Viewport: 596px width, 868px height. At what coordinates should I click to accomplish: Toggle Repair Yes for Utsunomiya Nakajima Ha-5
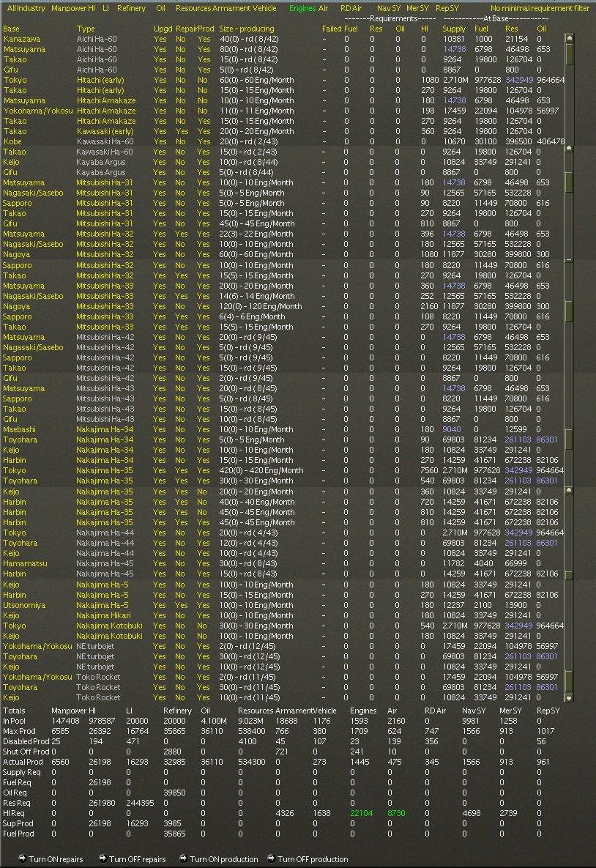(x=182, y=605)
